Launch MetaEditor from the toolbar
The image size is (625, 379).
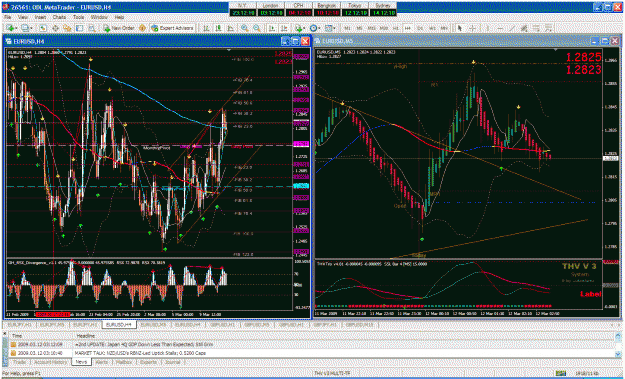(142, 28)
